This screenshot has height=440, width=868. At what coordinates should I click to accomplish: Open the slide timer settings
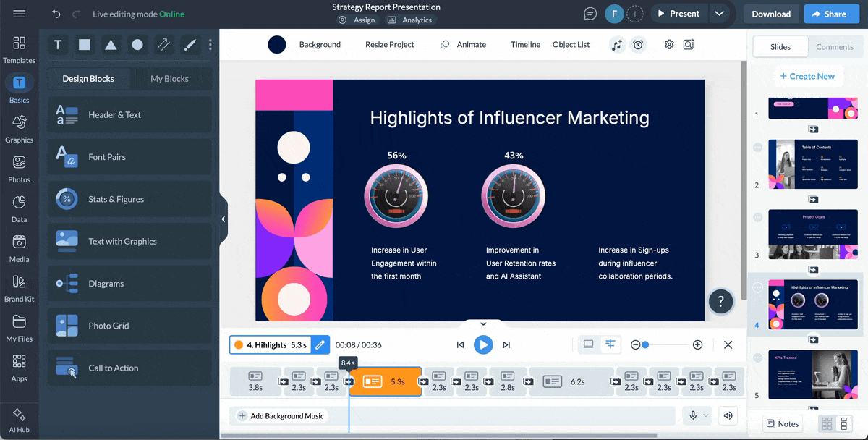pyautogui.click(x=637, y=46)
